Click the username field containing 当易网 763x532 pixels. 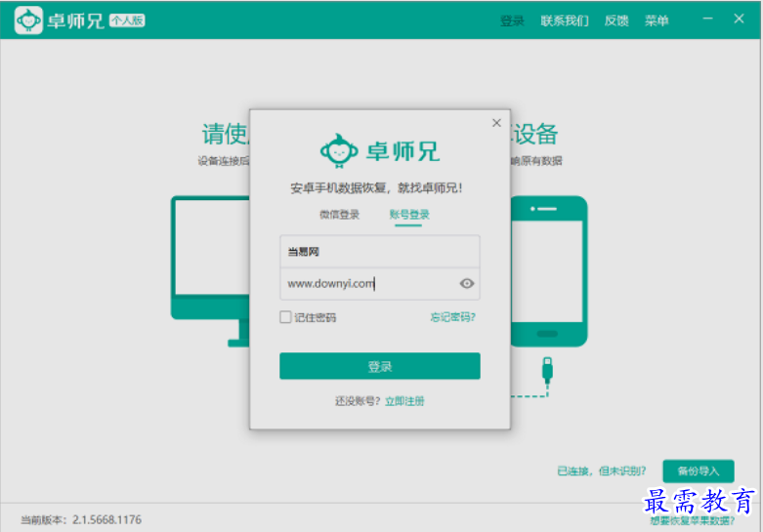[x=380, y=252]
